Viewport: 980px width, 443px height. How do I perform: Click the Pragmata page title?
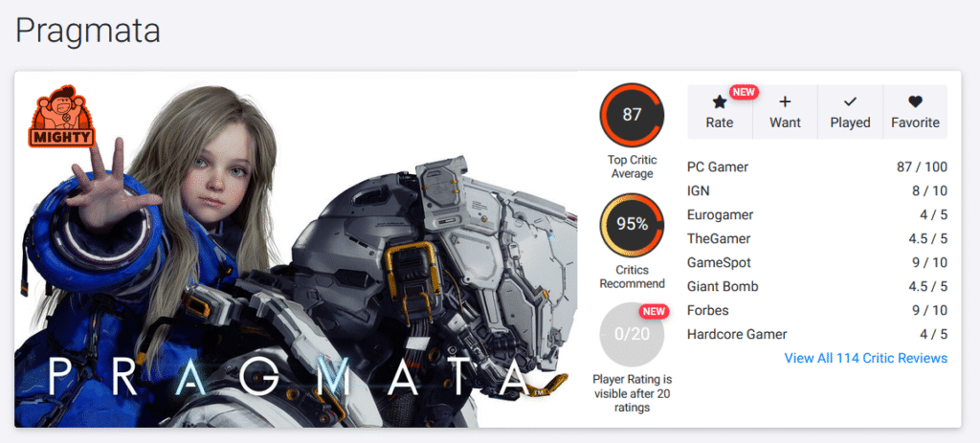[x=88, y=30]
